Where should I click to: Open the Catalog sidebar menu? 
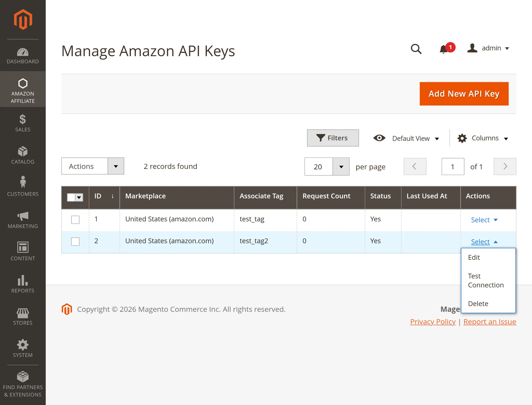click(x=23, y=155)
